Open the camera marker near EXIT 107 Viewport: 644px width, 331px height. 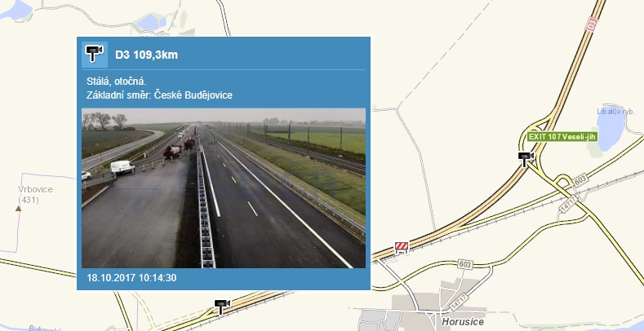[526, 158]
